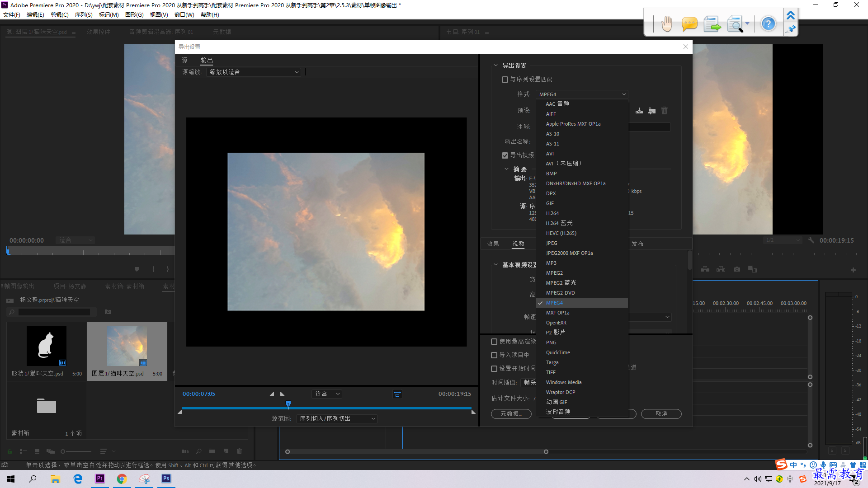Switch to the Source tab in export dialog

point(184,60)
